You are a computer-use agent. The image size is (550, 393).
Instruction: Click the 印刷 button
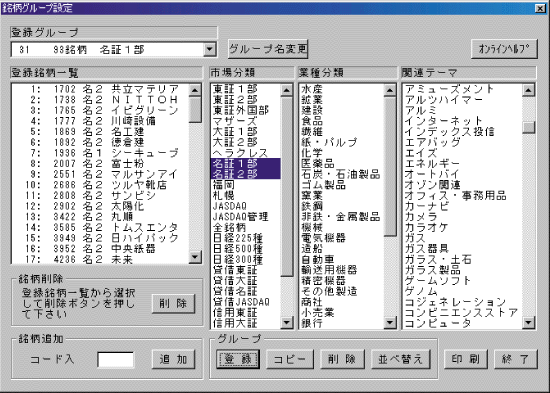(x=465, y=359)
